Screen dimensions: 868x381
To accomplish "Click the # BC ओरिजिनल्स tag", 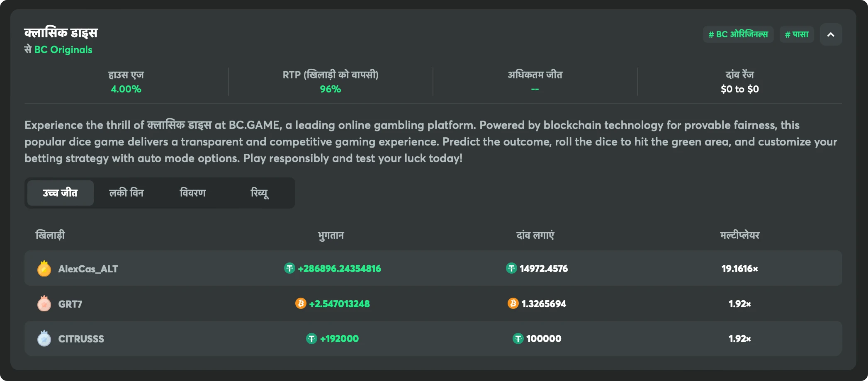I will (x=738, y=34).
